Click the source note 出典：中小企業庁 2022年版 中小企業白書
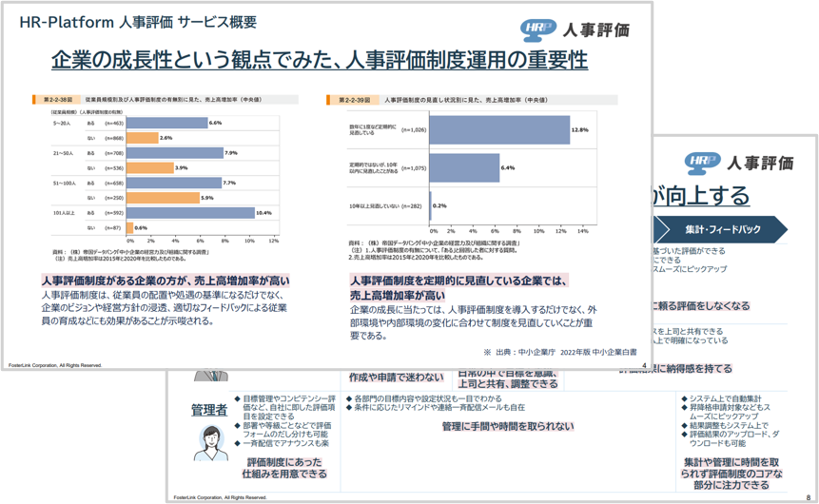The image size is (819, 504). tap(566, 353)
